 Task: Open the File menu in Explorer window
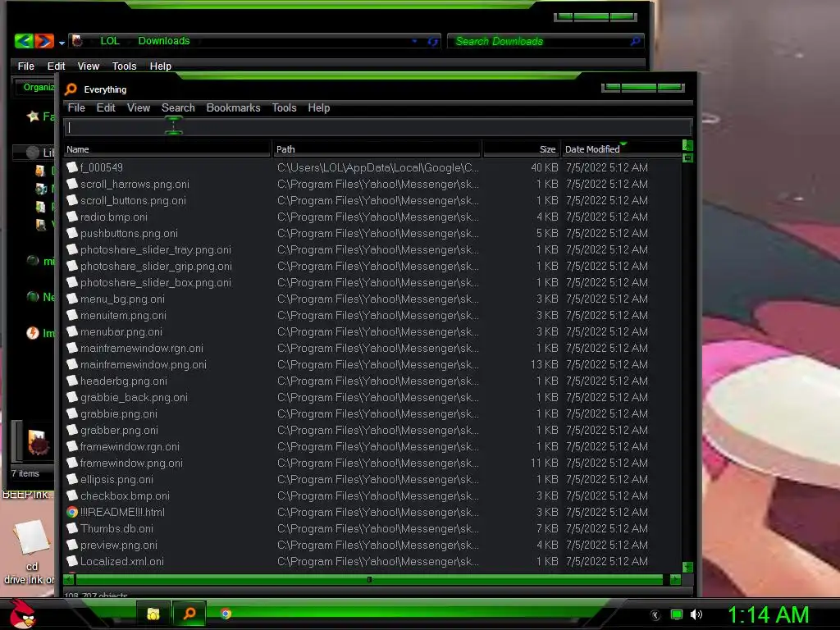[x=25, y=66]
